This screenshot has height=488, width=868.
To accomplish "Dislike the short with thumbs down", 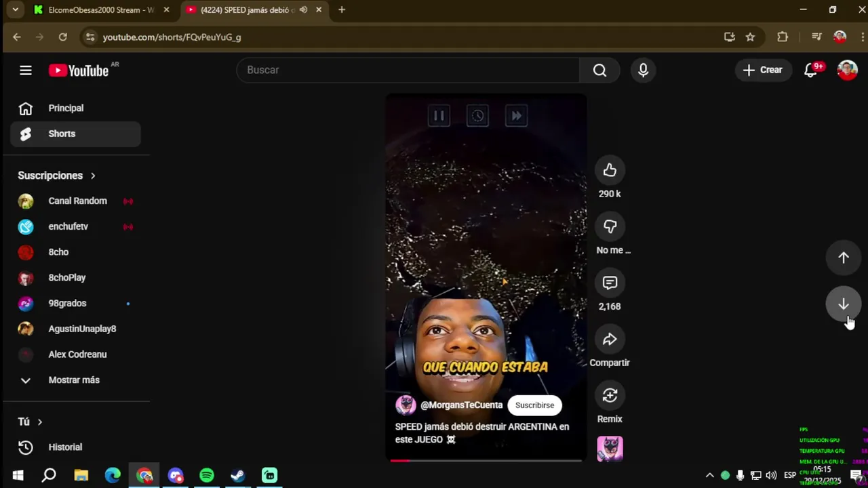I will (610, 226).
